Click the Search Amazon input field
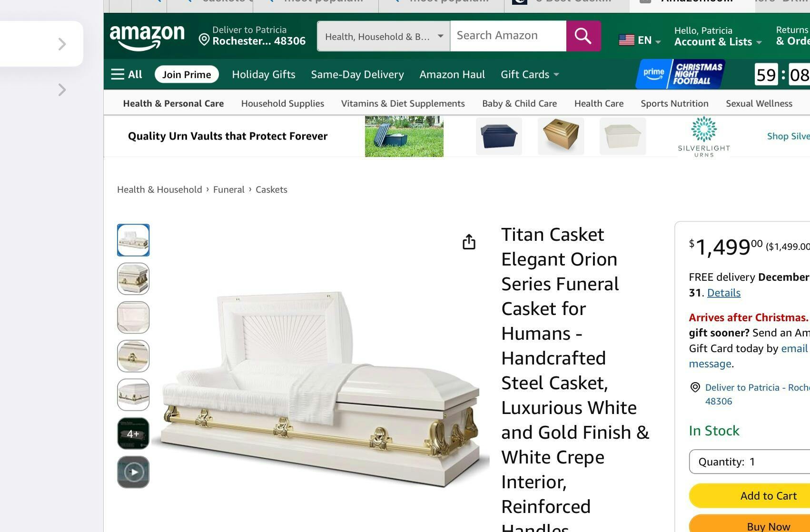 coord(508,36)
